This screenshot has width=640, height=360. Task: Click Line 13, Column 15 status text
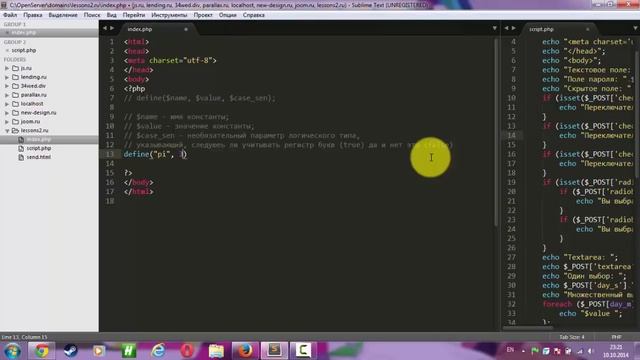pos(24,337)
